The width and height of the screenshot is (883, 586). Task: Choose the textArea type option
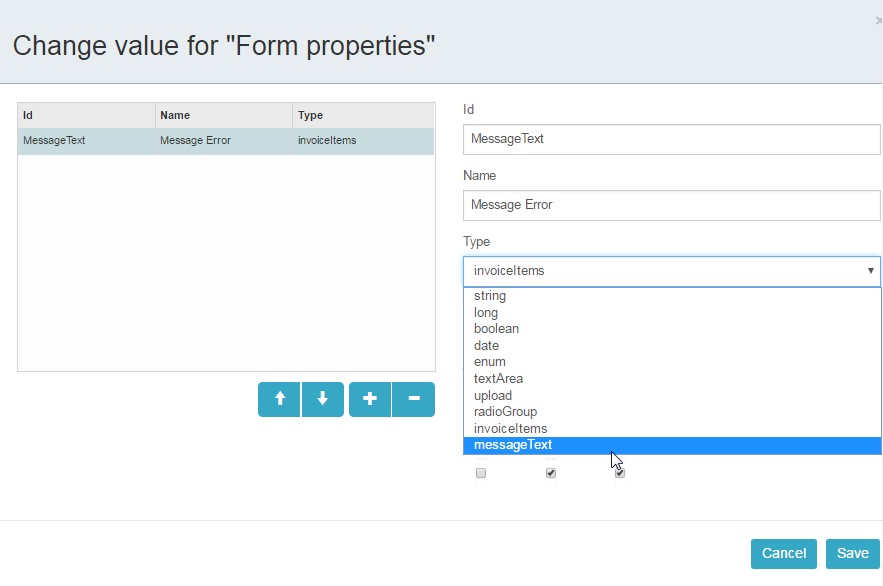[x=498, y=379]
